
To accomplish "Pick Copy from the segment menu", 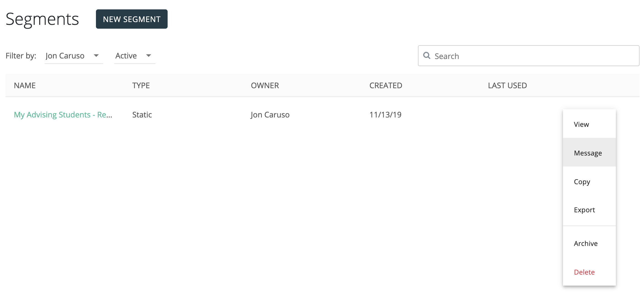I will point(582,182).
